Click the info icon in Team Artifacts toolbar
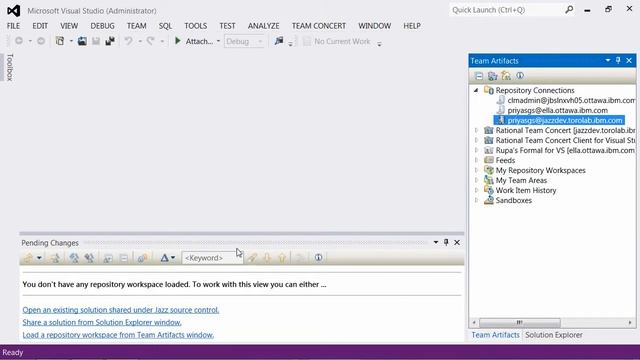 pyautogui.click(x=520, y=76)
